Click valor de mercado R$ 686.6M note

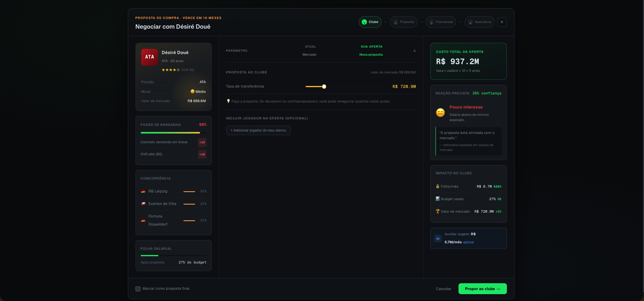(x=393, y=72)
